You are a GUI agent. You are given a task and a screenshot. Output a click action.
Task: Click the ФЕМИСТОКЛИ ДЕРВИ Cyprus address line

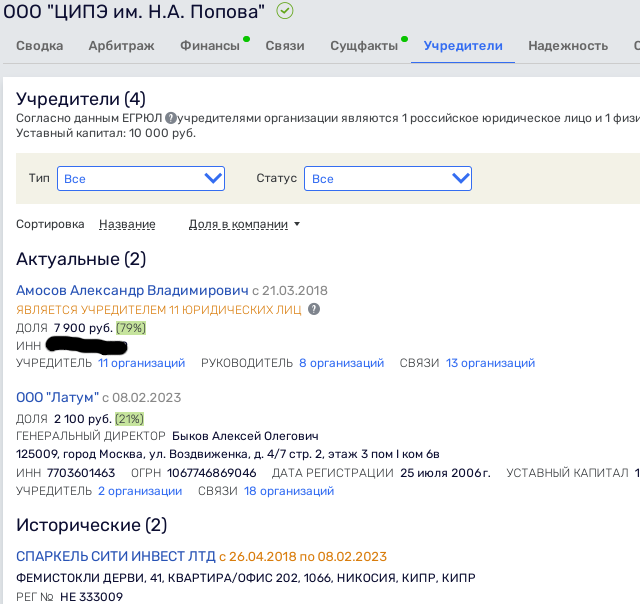point(246,578)
